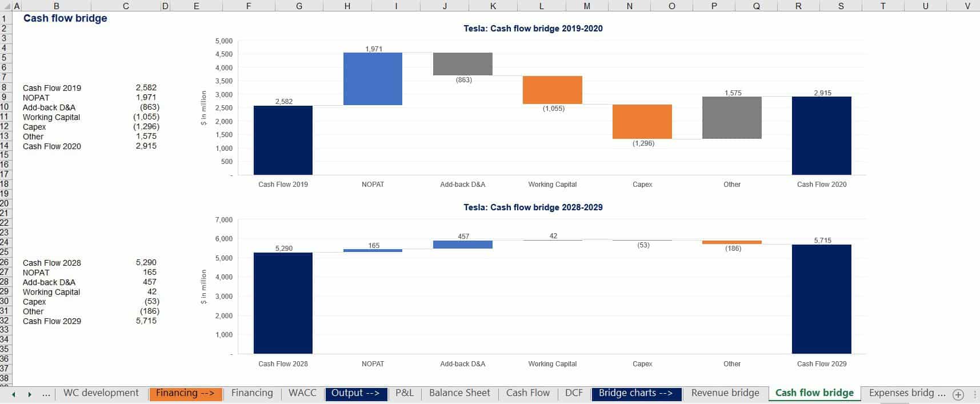Click the add new sheet plus icon
The width and height of the screenshot is (980, 404).
pyautogui.click(x=958, y=394)
